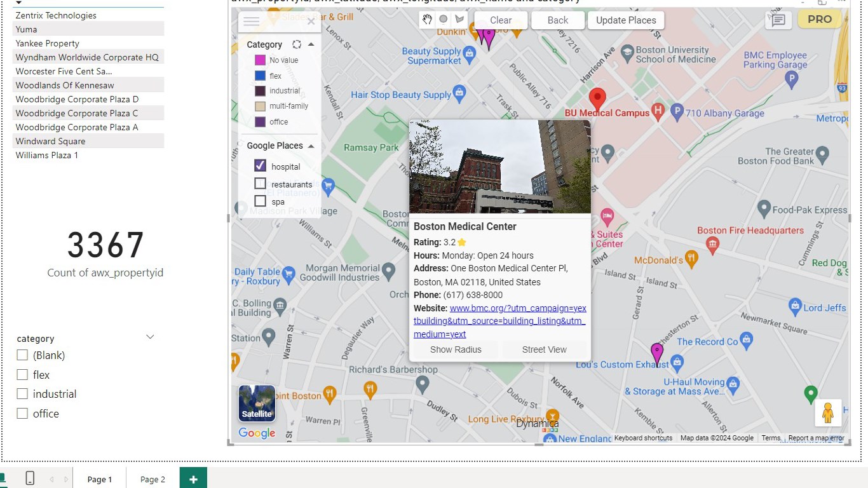Switch to Page 2 tab
The image size is (868, 488).
coord(153,479)
